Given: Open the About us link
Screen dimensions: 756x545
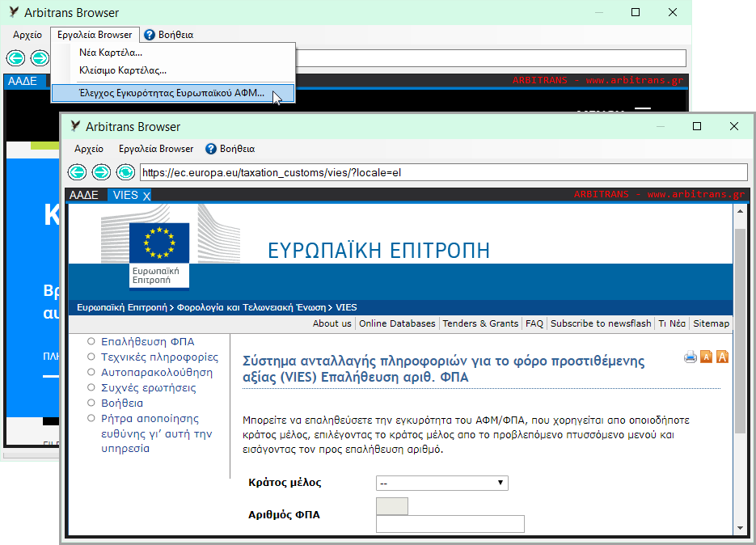Looking at the screenshot, I should pyautogui.click(x=332, y=323).
